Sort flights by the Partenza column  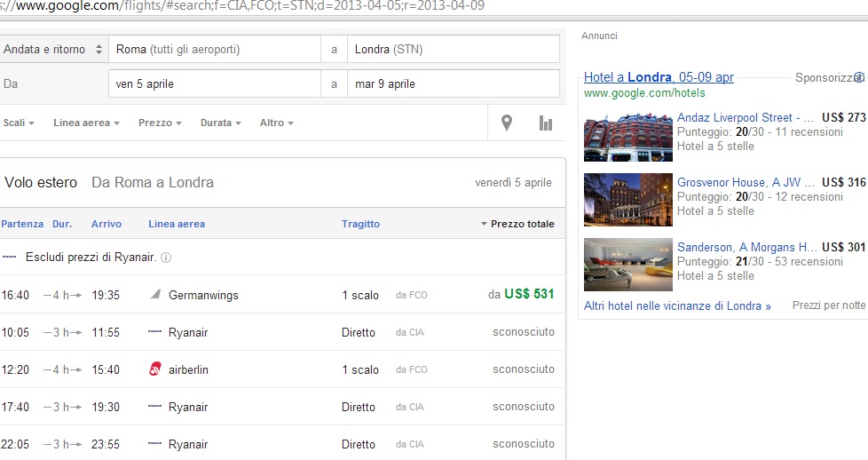(22, 224)
